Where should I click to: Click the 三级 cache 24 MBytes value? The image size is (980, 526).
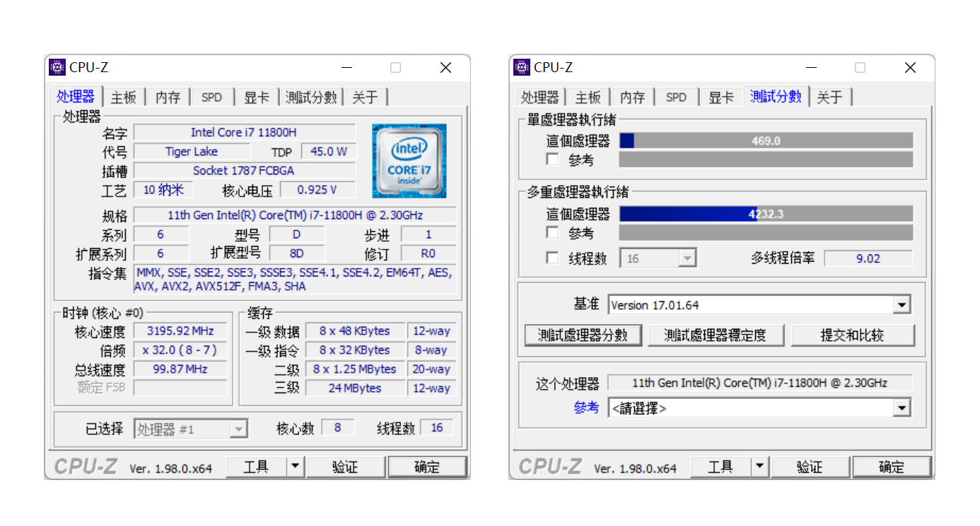coord(355,388)
